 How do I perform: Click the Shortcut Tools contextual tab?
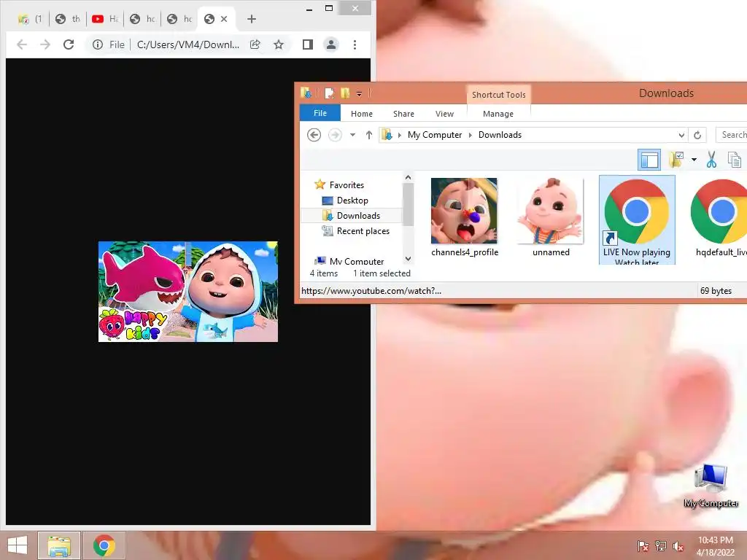[498, 95]
